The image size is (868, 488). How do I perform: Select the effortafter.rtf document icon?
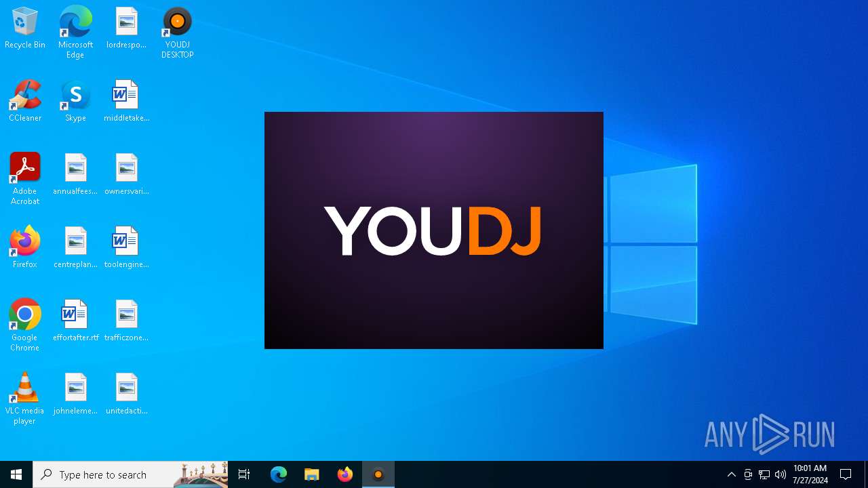tap(75, 321)
